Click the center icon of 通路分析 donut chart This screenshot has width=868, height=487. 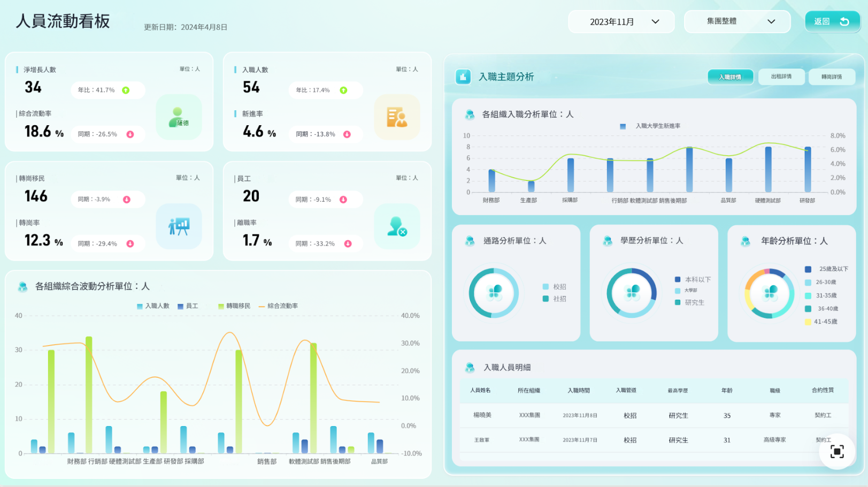[494, 293]
